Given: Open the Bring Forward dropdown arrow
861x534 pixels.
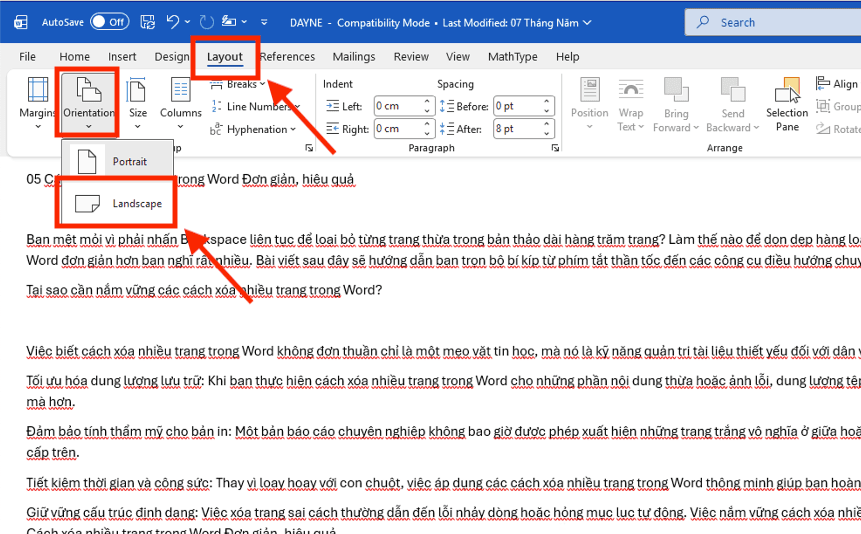Looking at the screenshot, I should click(696, 127).
